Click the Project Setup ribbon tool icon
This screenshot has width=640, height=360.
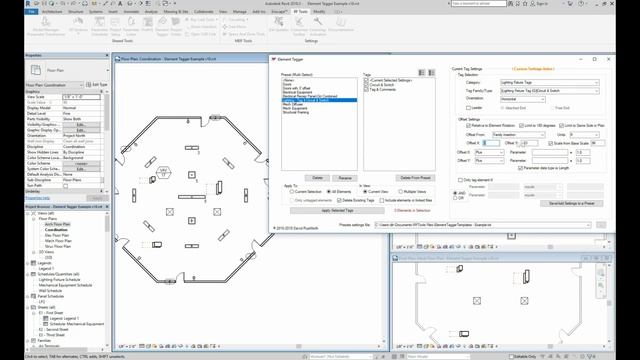point(116,22)
